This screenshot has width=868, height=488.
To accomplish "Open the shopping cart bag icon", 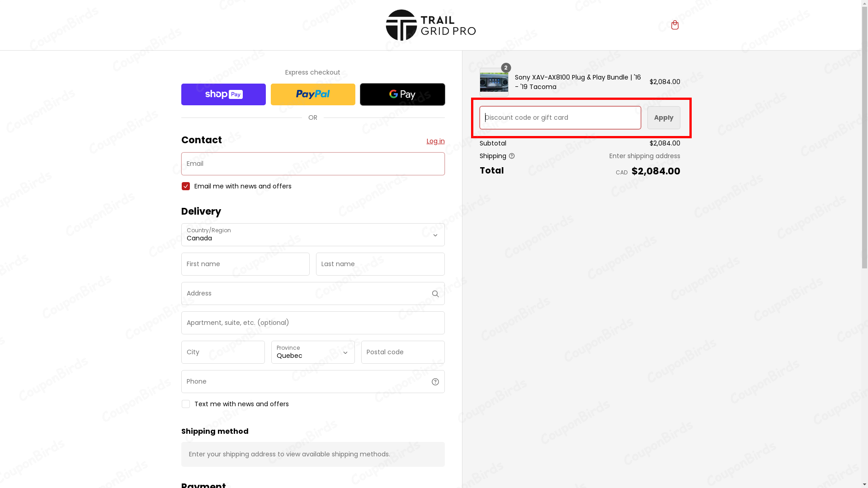I will tap(675, 25).
